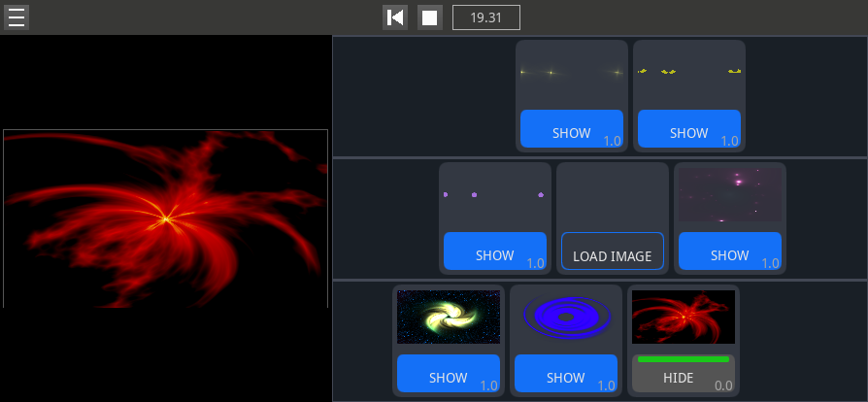The height and width of the screenshot is (402, 868).
Task: Click the green progress bar above HIDE
Action: [x=684, y=359]
